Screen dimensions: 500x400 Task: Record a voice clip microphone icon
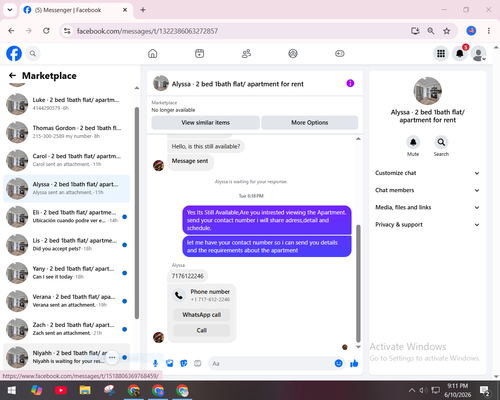[155, 363]
